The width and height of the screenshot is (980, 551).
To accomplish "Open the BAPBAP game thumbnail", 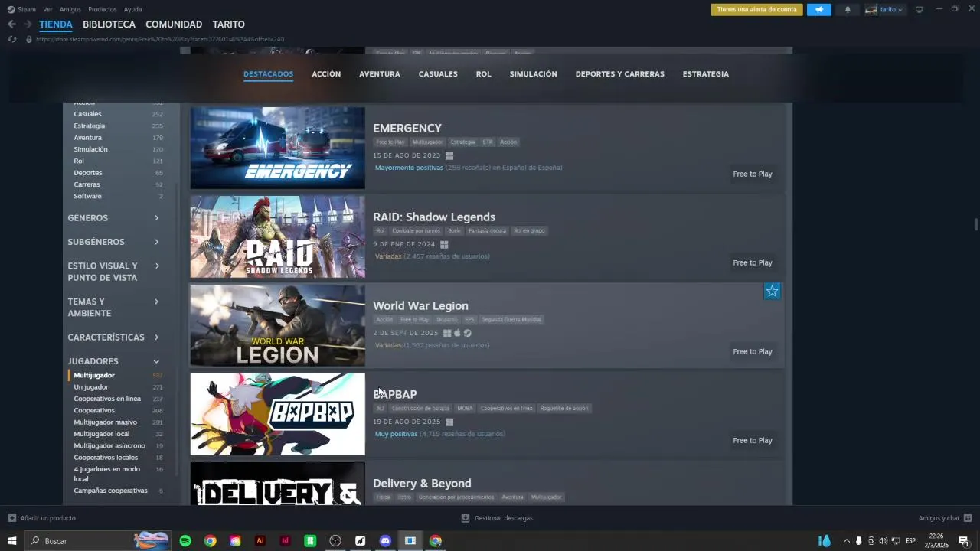I will click(x=277, y=414).
